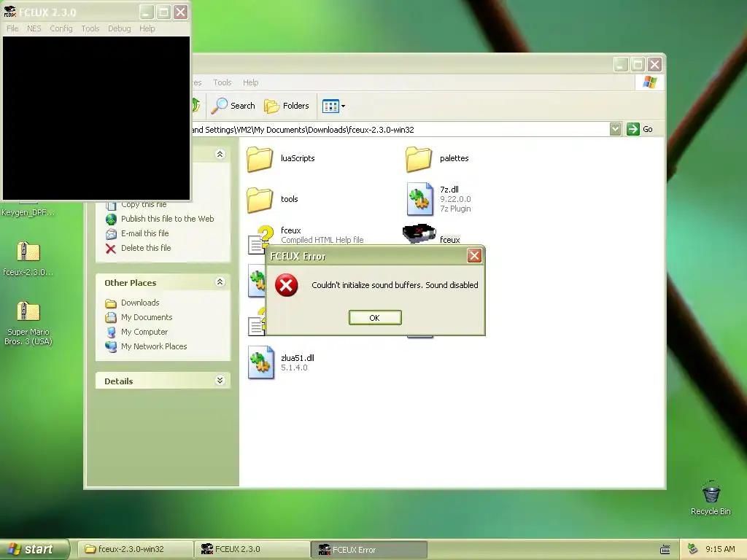Click the E-mail envelope icon
This screenshot has width=747, height=560.
pos(111,234)
